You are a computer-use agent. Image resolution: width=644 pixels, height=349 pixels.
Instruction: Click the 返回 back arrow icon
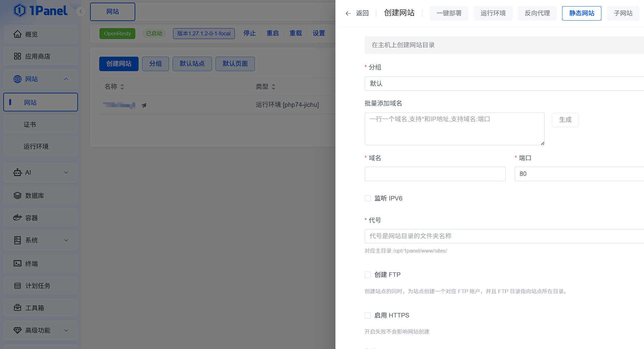(348, 13)
